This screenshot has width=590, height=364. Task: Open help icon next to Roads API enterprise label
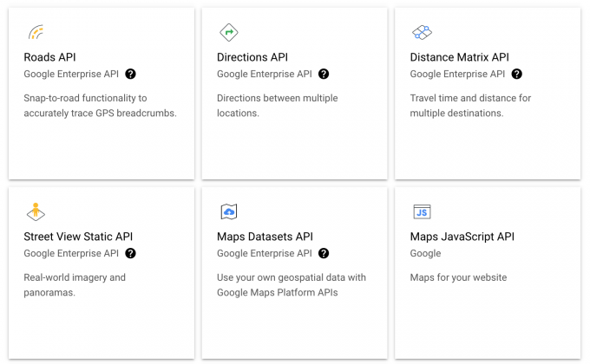tap(130, 74)
